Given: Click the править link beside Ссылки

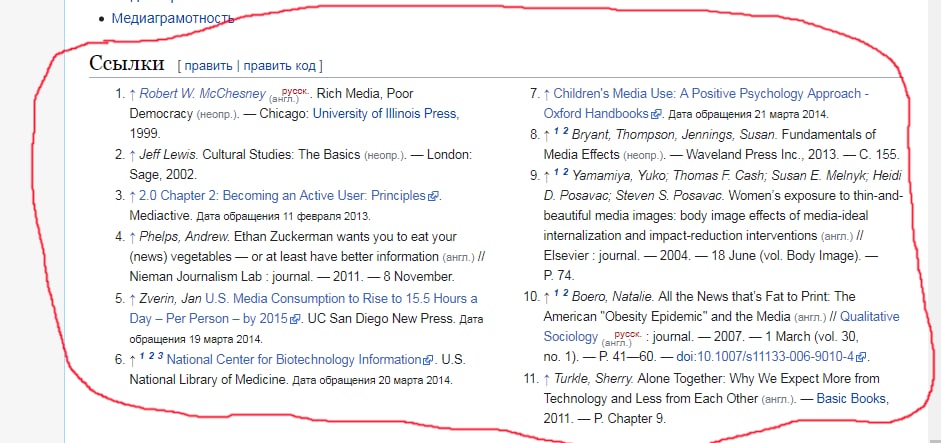Looking at the screenshot, I should click(x=208, y=65).
